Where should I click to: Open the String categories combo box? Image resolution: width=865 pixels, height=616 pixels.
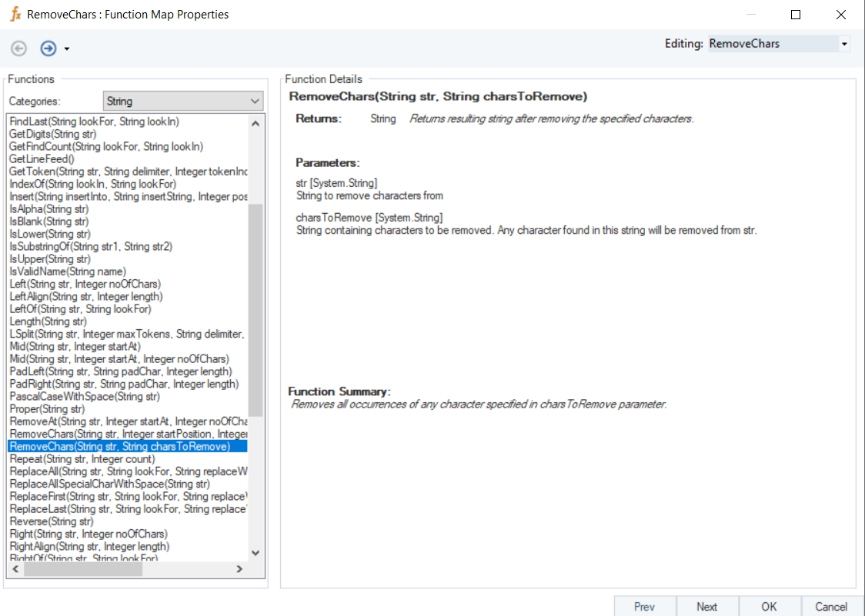tap(183, 102)
